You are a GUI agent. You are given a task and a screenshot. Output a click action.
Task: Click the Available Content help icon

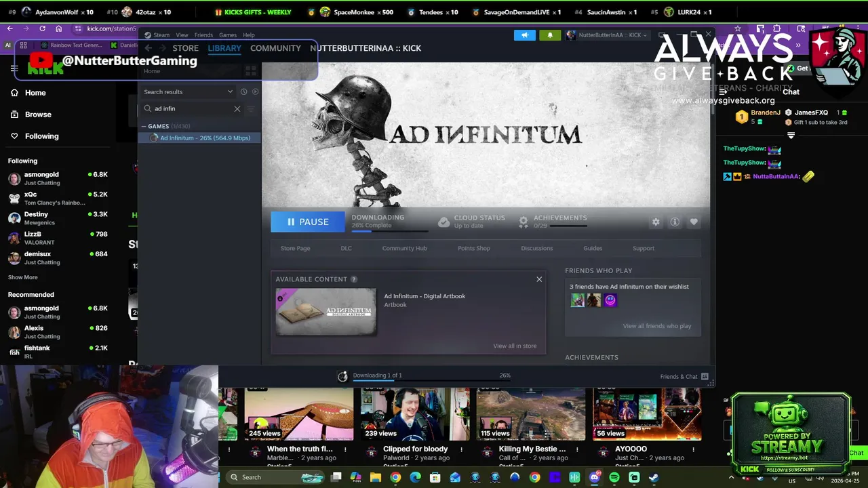pyautogui.click(x=353, y=279)
